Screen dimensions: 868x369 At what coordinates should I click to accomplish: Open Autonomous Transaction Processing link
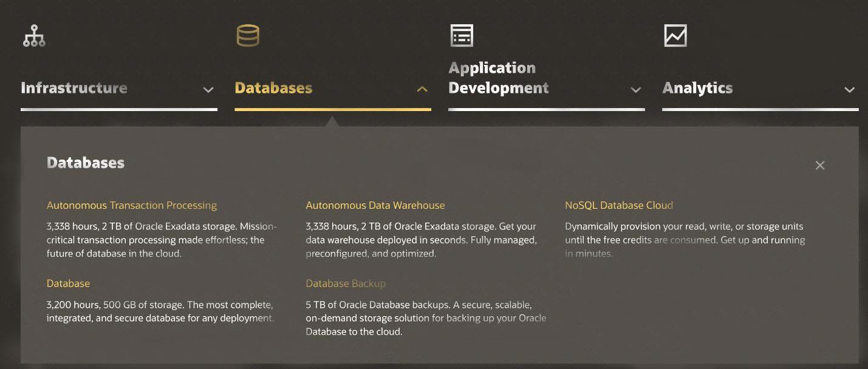(x=132, y=205)
